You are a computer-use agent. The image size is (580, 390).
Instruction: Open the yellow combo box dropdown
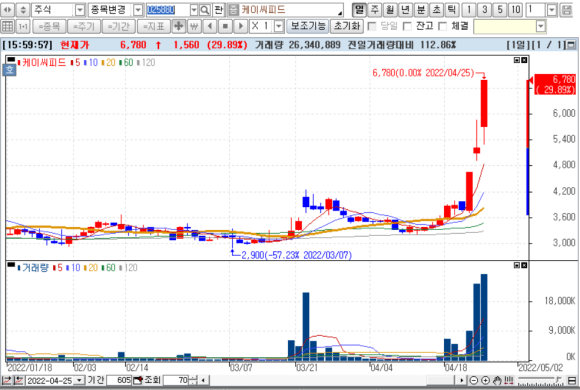[540, 26]
